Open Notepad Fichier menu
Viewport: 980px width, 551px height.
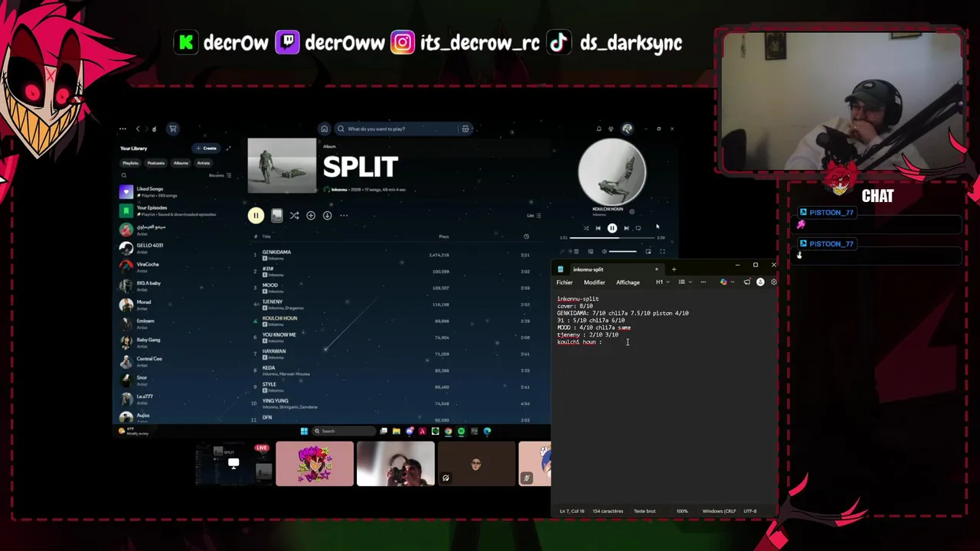(564, 282)
